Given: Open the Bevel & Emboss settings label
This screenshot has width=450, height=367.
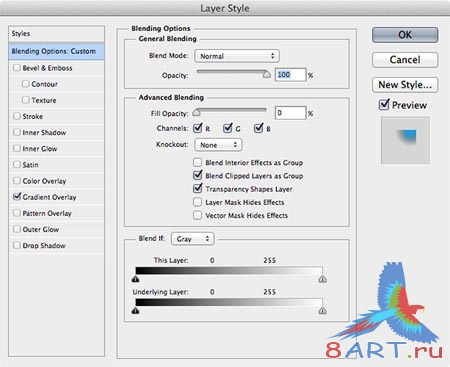Looking at the screenshot, I should [47, 68].
